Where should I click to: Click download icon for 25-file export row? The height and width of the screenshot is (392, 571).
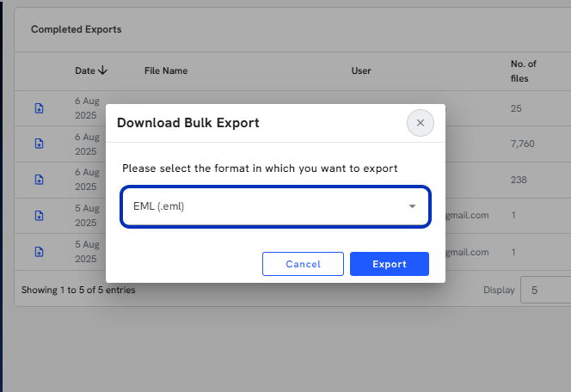(39, 108)
